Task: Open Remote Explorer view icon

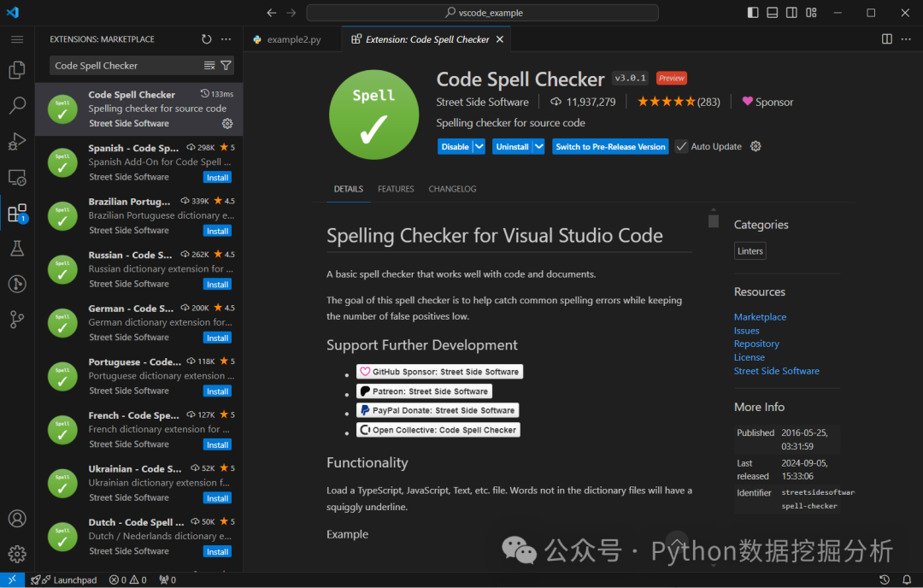Action: click(17, 177)
